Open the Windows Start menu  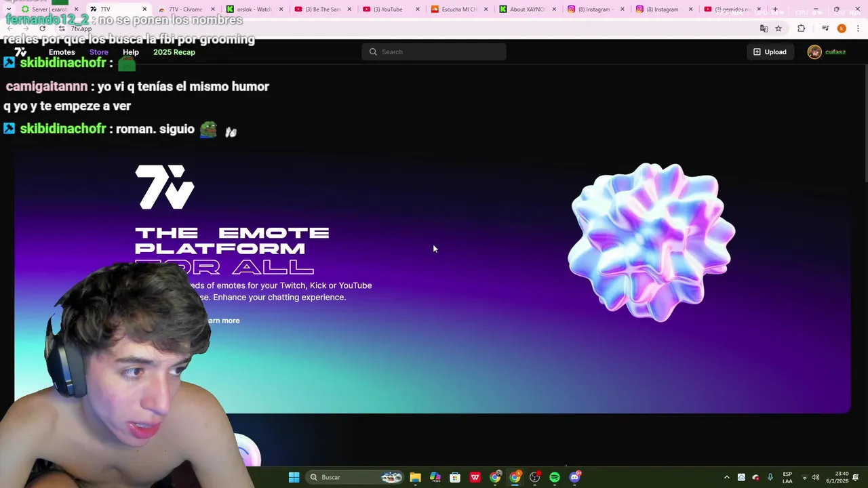294,477
